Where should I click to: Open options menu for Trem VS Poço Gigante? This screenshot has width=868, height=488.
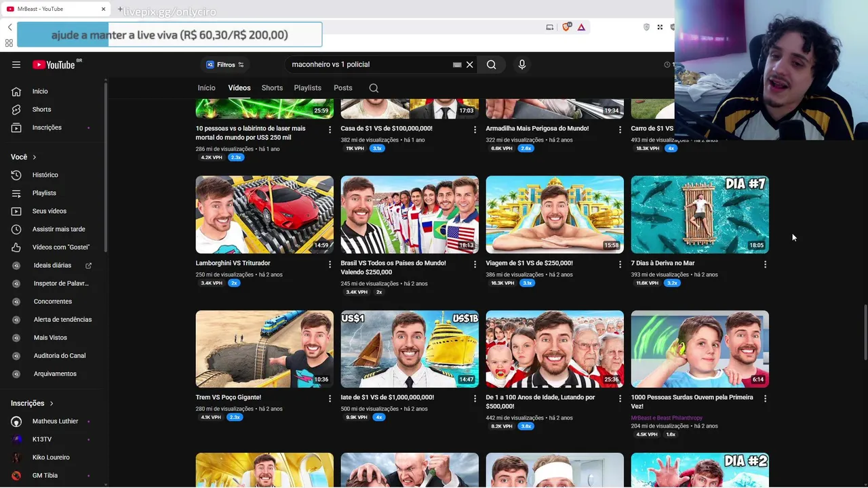point(330,399)
